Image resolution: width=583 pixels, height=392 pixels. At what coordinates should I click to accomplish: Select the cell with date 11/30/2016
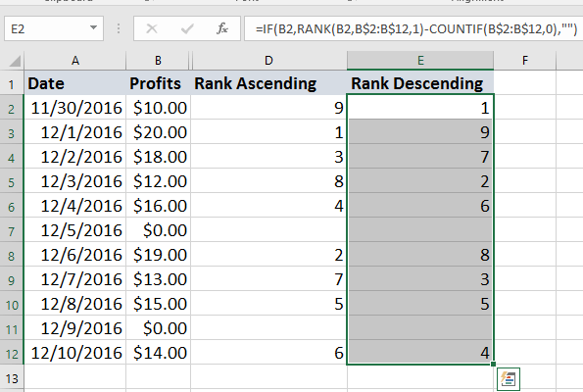tap(75, 108)
